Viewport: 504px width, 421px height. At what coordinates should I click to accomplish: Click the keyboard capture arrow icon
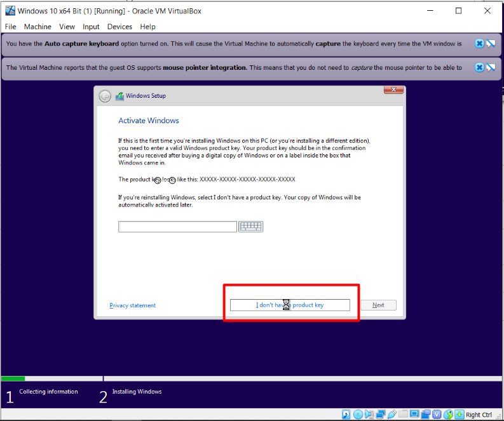click(460, 415)
